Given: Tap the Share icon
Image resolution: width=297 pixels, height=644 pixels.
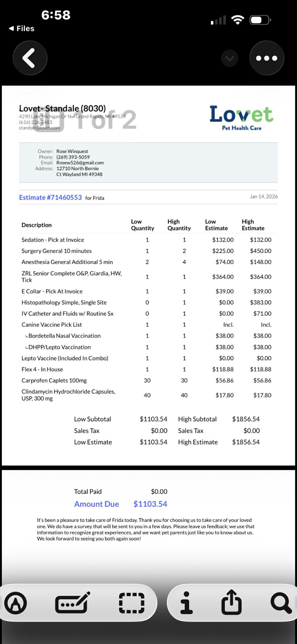Looking at the screenshot, I should 232,602.
